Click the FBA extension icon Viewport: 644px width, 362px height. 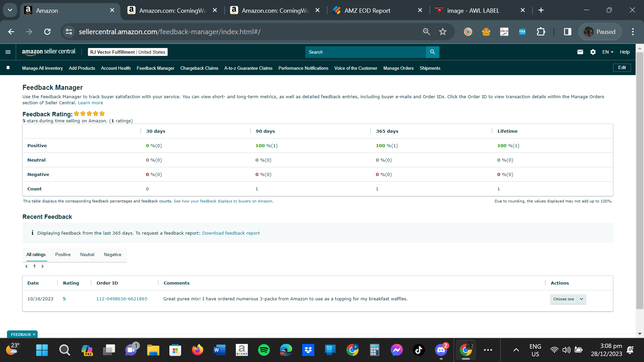tap(522, 32)
